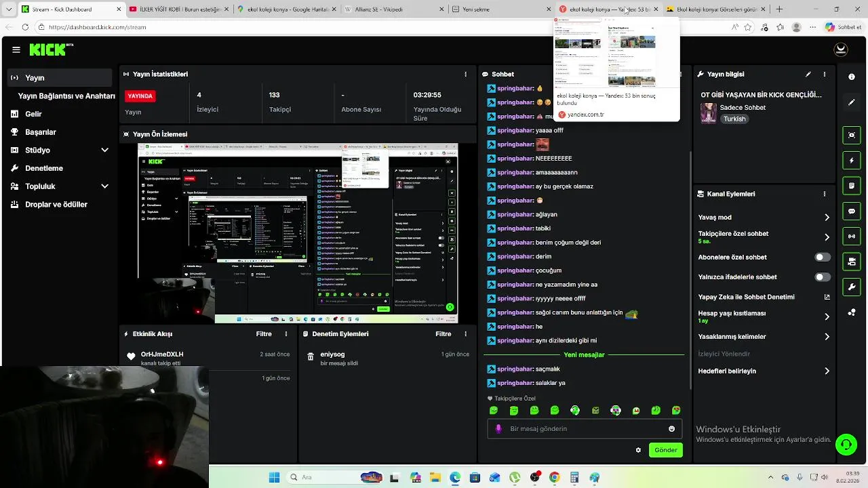Click the trash icon beside eniysog
Viewport: 868px width, 488px height.
[311, 357]
